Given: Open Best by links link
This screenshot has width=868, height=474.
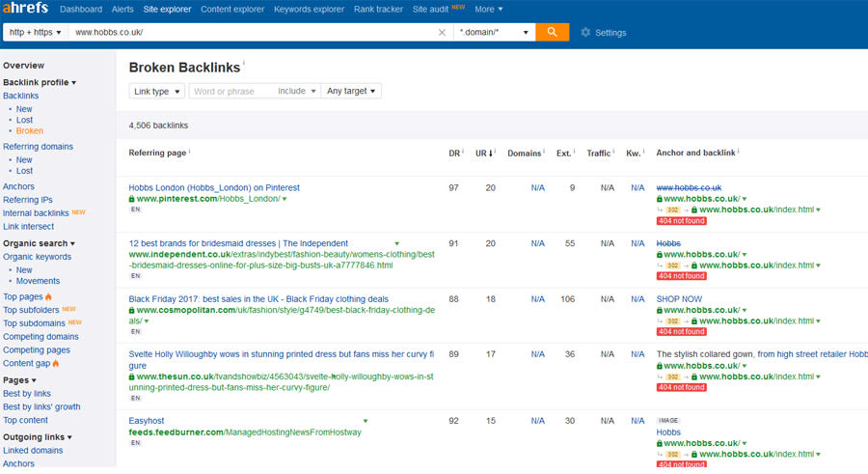Looking at the screenshot, I should click(27, 394).
